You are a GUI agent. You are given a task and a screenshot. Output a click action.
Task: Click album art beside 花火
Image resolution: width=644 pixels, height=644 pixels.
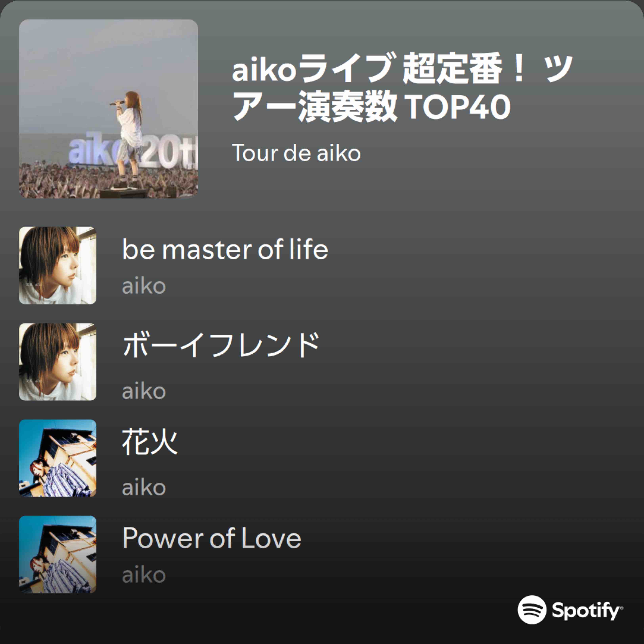tap(58, 458)
